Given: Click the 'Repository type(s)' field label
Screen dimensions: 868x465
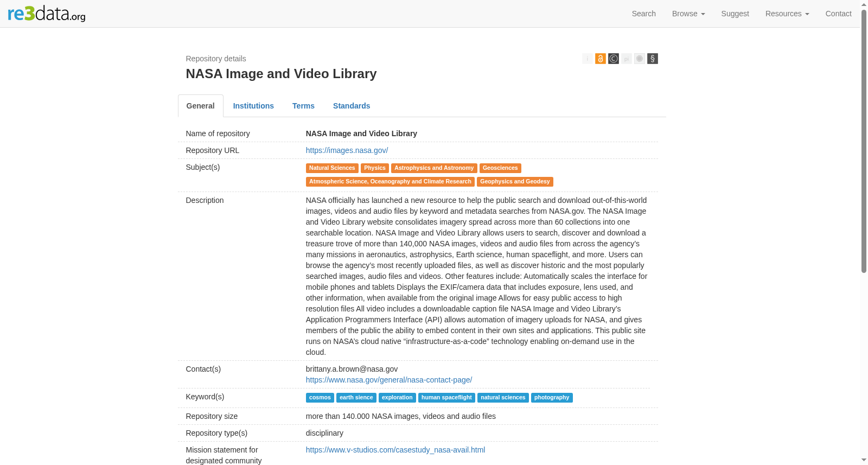Looking at the screenshot, I should tap(216, 433).
